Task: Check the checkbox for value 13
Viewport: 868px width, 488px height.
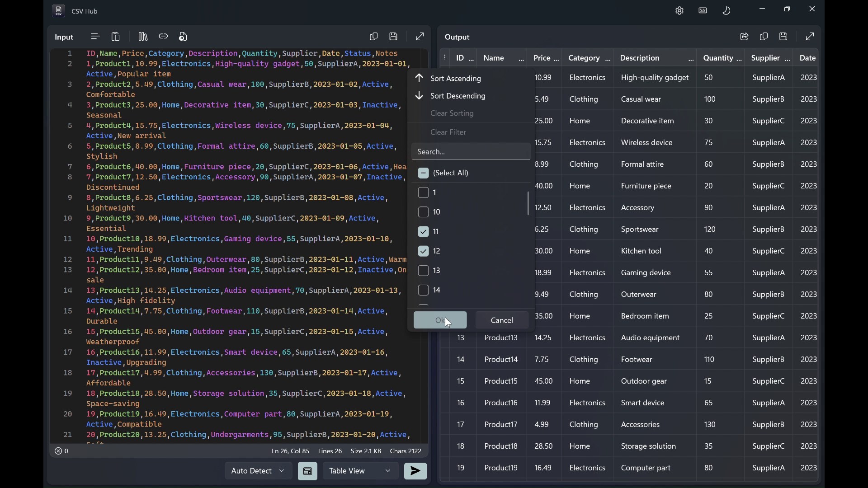Action: [x=424, y=272]
